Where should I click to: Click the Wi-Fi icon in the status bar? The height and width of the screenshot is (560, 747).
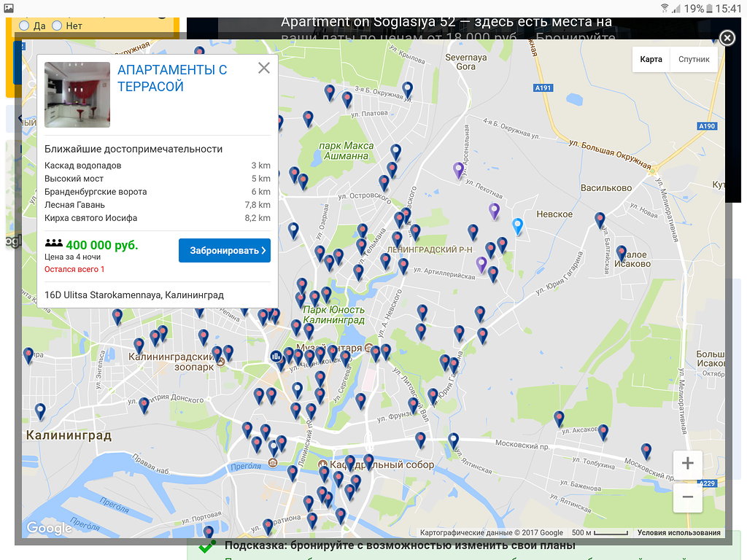(665, 8)
